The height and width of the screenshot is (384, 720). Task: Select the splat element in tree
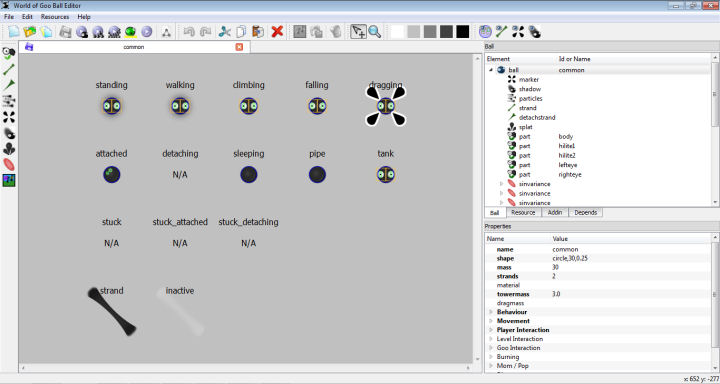525,127
